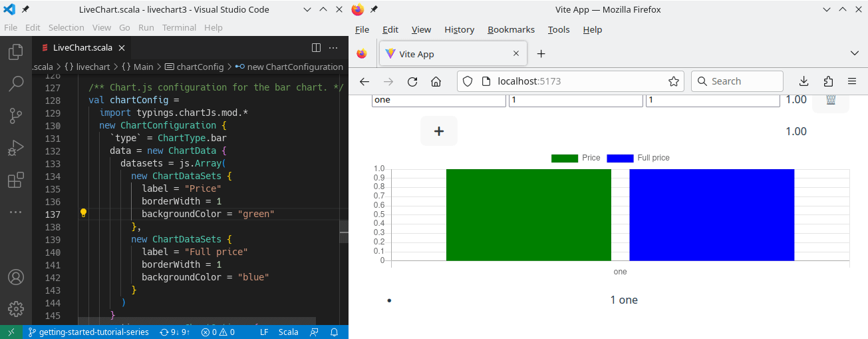Click the label input containing "one"

(439, 100)
